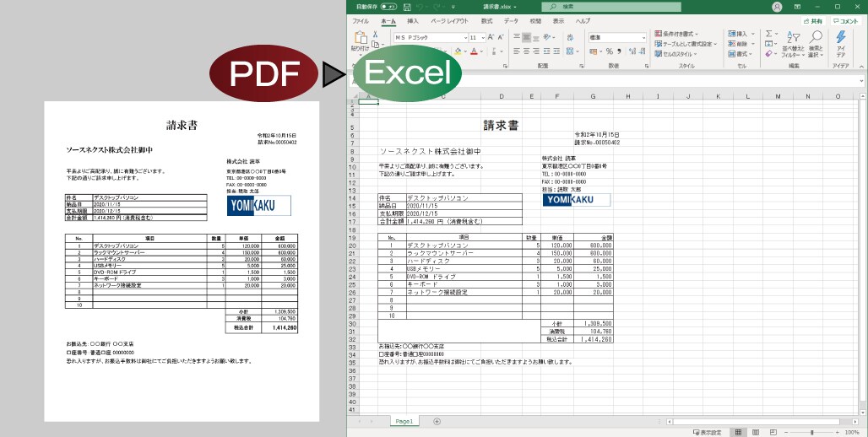Open the number format dropdown
Screen dimensions: 868x437
643,38
